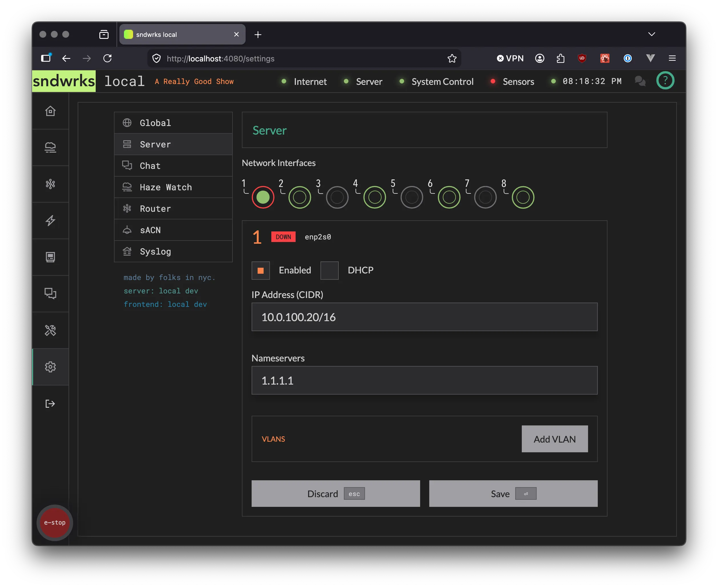The image size is (718, 588).
Task: Open the browser account icon
Action: pos(539,59)
